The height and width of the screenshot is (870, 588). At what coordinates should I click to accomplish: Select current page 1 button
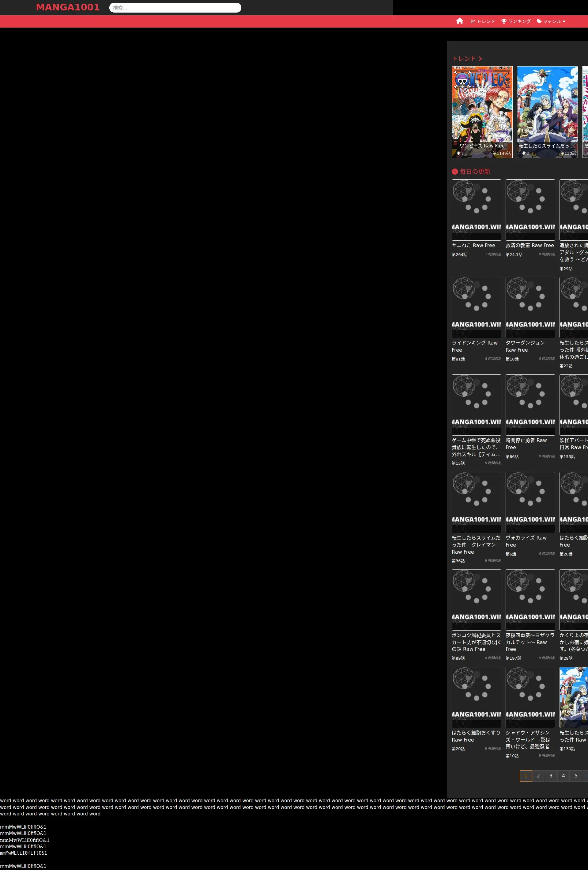point(525,776)
